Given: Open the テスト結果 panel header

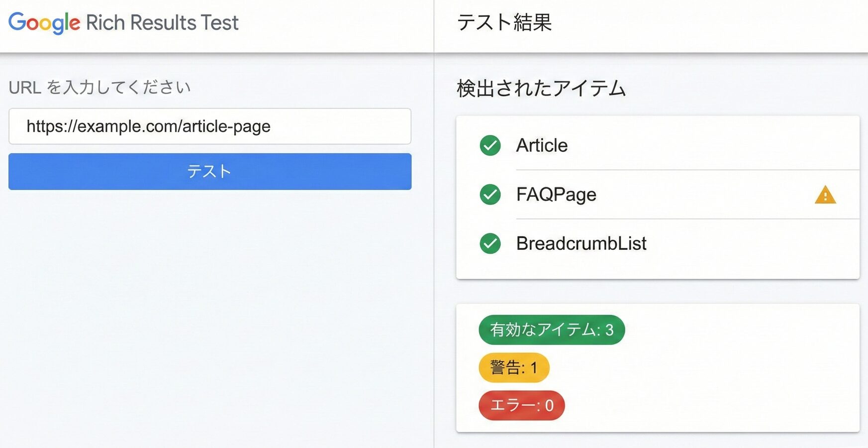Looking at the screenshot, I should (504, 23).
